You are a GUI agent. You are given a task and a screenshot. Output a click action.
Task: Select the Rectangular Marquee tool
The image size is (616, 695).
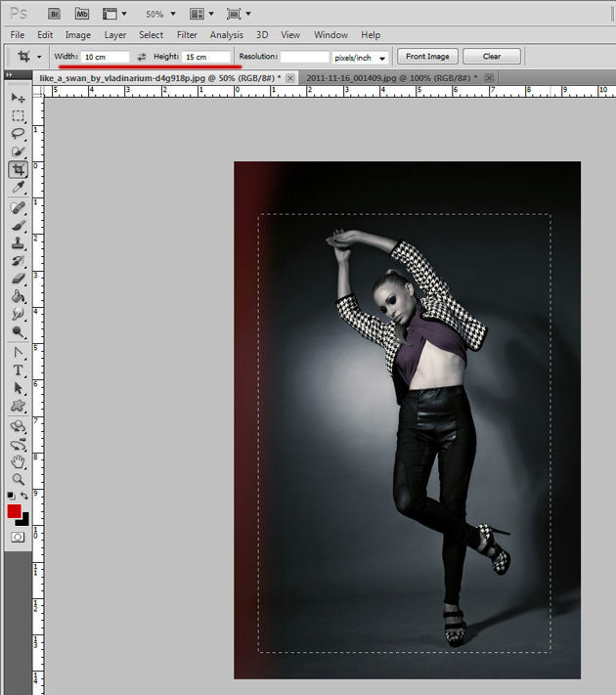click(x=18, y=116)
